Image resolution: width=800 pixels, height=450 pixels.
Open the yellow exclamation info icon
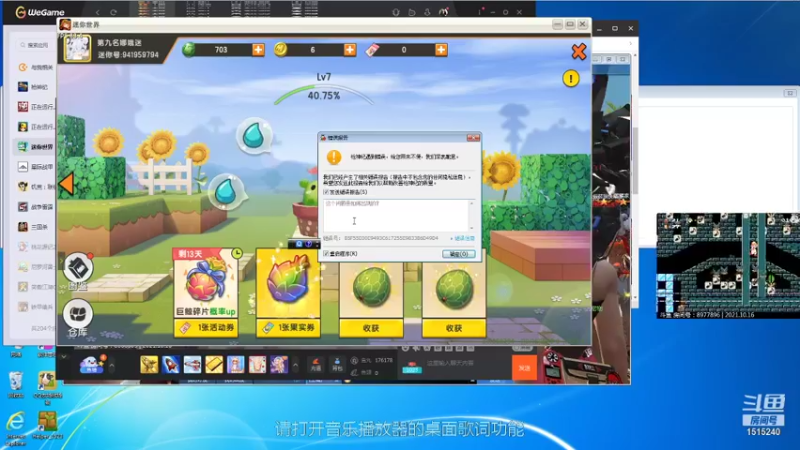(x=571, y=79)
